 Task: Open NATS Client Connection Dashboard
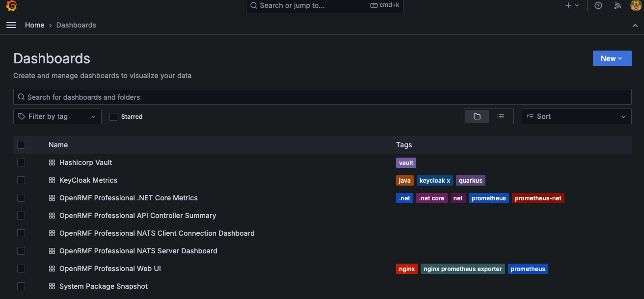(157, 233)
